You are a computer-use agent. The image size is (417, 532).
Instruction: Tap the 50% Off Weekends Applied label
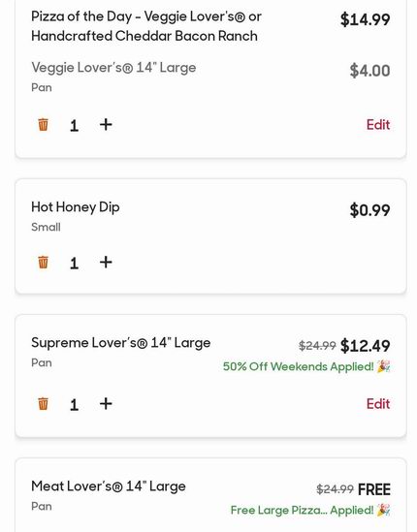[306, 366]
